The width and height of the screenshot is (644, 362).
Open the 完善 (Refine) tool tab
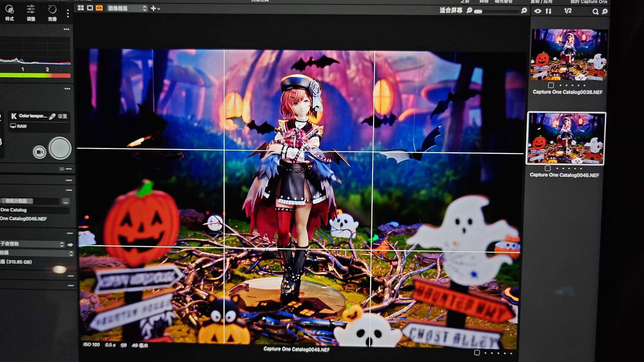pyautogui.click(x=52, y=13)
